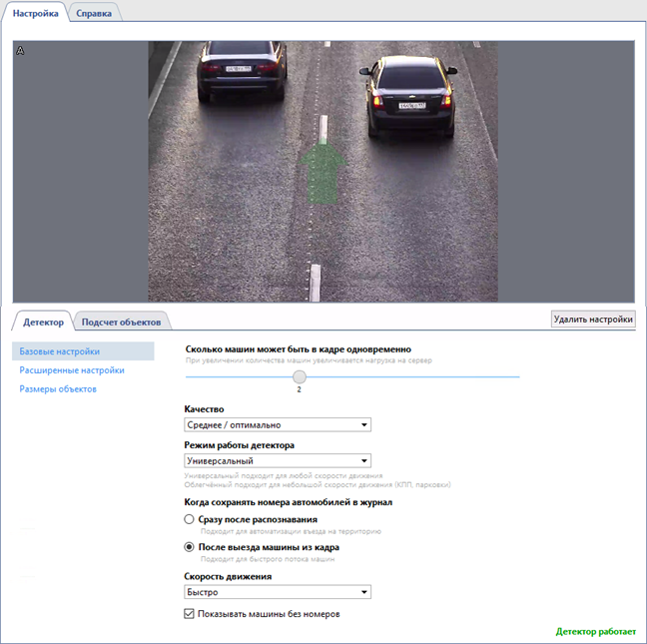Open Базовые настройки section
The image size is (647, 644).
[60, 351]
